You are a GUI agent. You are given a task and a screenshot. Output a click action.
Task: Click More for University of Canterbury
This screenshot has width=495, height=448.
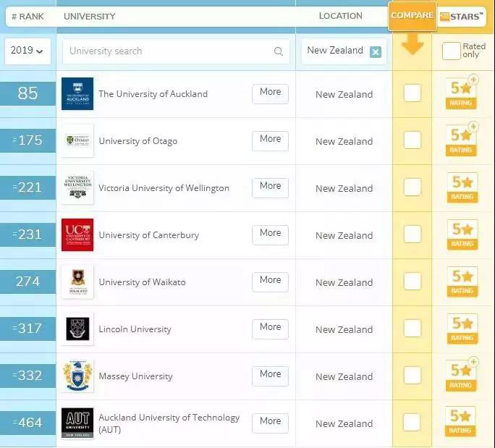tap(270, 235)
